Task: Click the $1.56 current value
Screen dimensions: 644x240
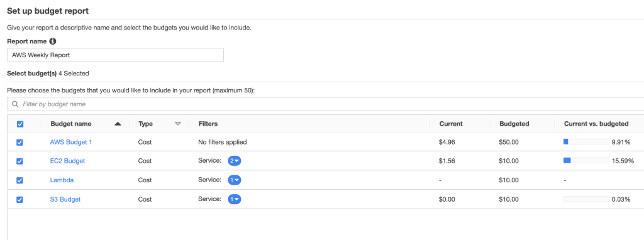Action: tap(447, 161)
